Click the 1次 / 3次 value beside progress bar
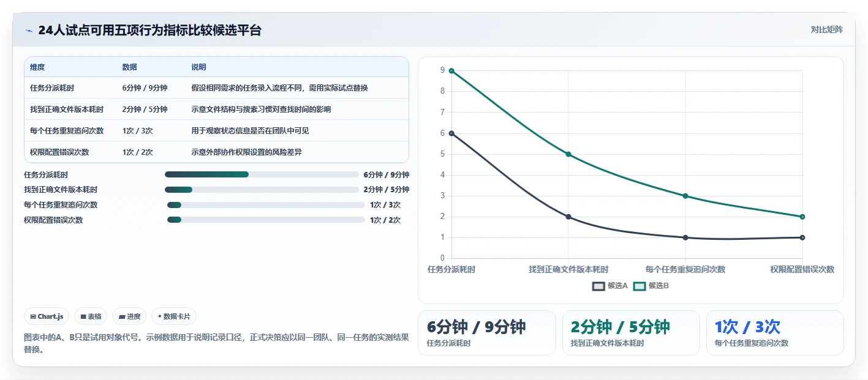The height and width of the screenshot is (380, 868). click(x=385, y=205)
